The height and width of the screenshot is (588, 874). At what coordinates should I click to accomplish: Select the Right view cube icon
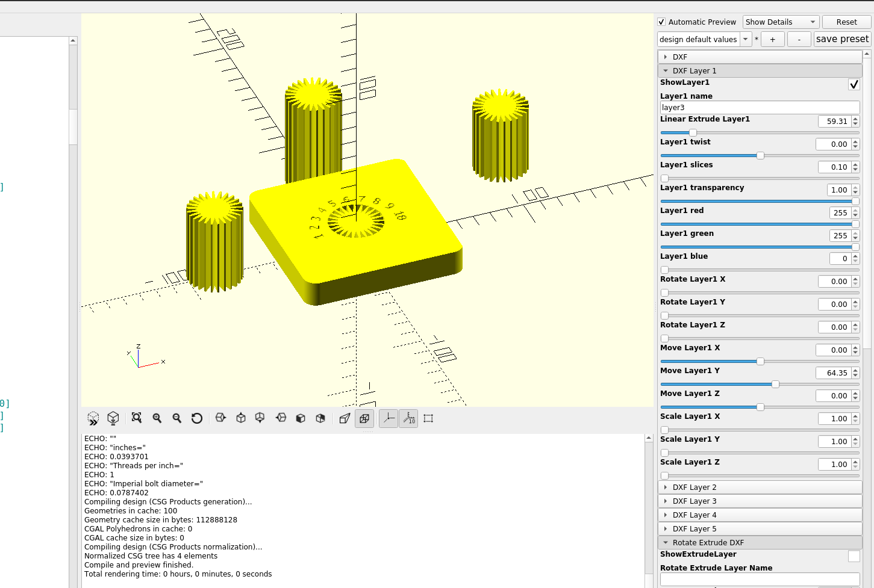220,418
